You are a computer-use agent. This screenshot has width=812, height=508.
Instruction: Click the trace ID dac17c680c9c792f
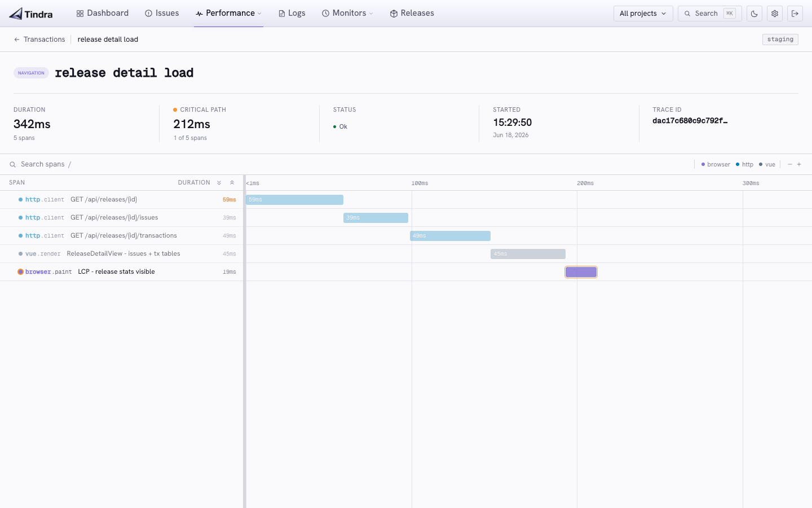[x=690, y=121]
